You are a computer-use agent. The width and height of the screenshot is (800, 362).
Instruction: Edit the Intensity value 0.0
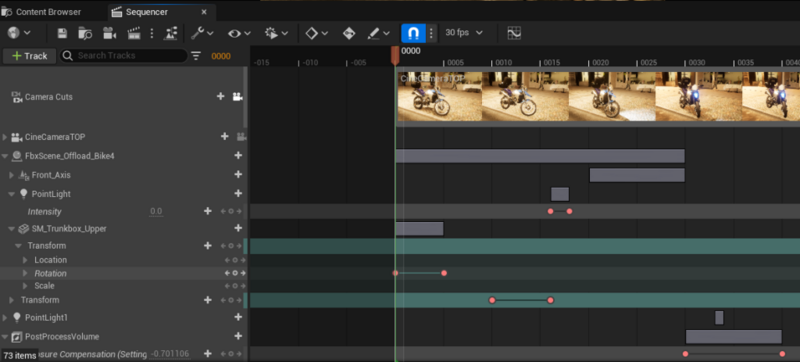point(156,212)
